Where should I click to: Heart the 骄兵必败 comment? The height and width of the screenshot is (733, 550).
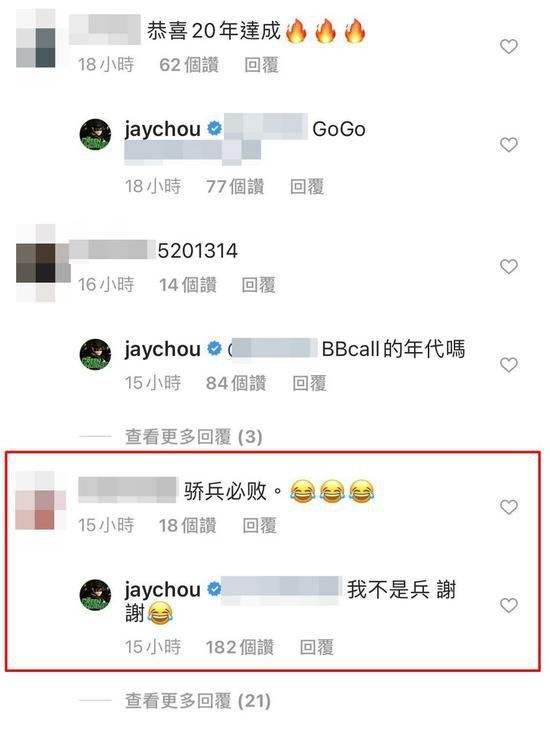[508, 507]
